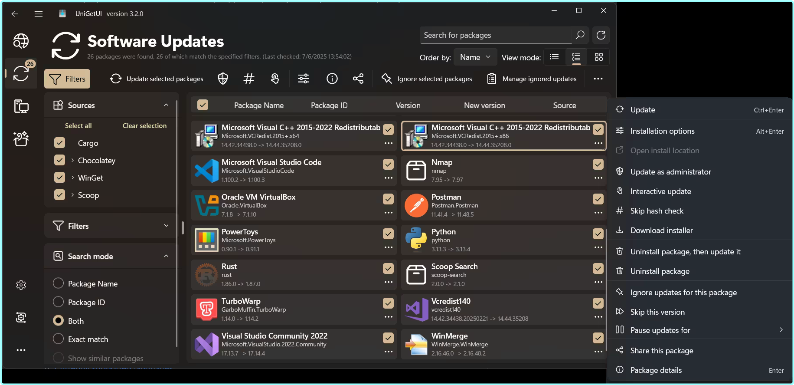
Task: Expand the Filters section chevron in side panel
Action: point(166,226)
